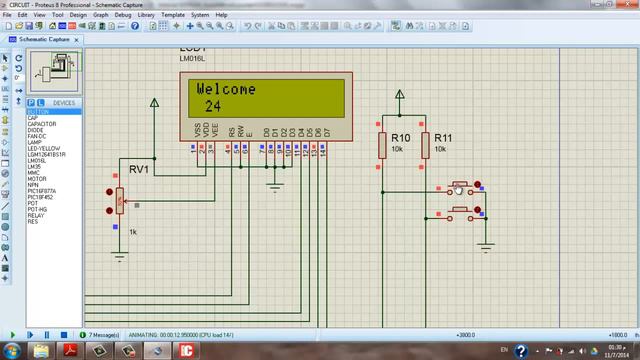
Task: Open the Edit menu
Action: coord(22,15)
